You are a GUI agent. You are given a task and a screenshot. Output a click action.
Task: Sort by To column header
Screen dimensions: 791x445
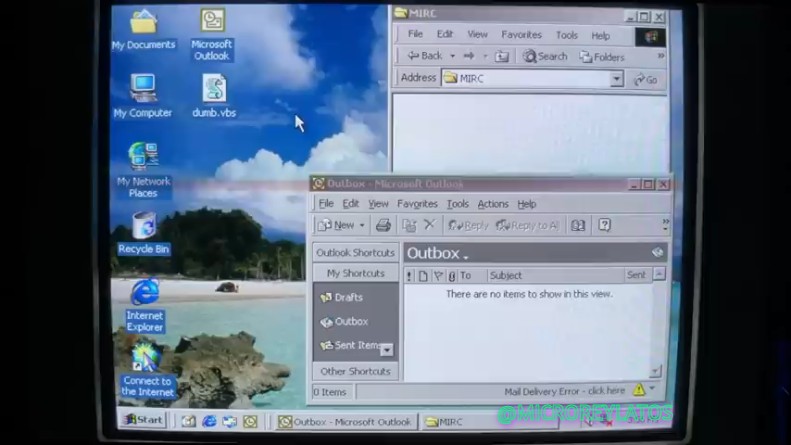[x=472, y=275]
